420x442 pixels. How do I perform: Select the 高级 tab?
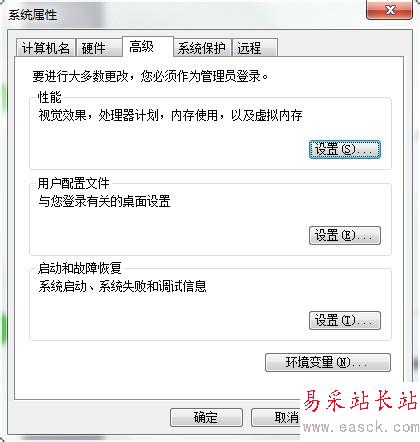click(x=148, y=47)
